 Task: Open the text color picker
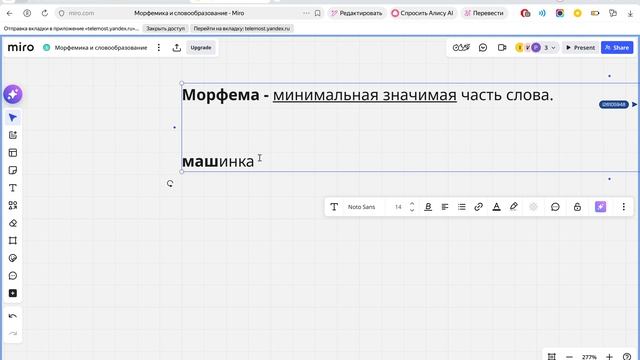pos(496,207)
